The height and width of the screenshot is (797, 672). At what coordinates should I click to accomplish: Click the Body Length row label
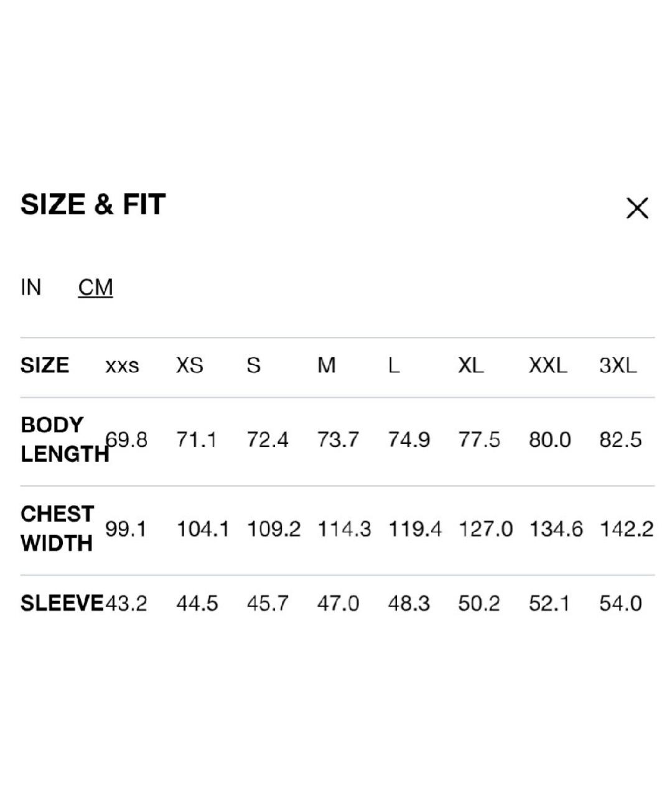coord(62,440)
